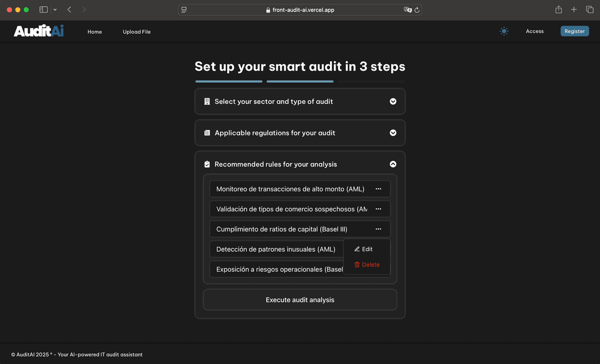Image resolution: width=600 pixels, height=364 pixels.
Task: Expand the applicable regulations section
Action: tap(393, 133)
